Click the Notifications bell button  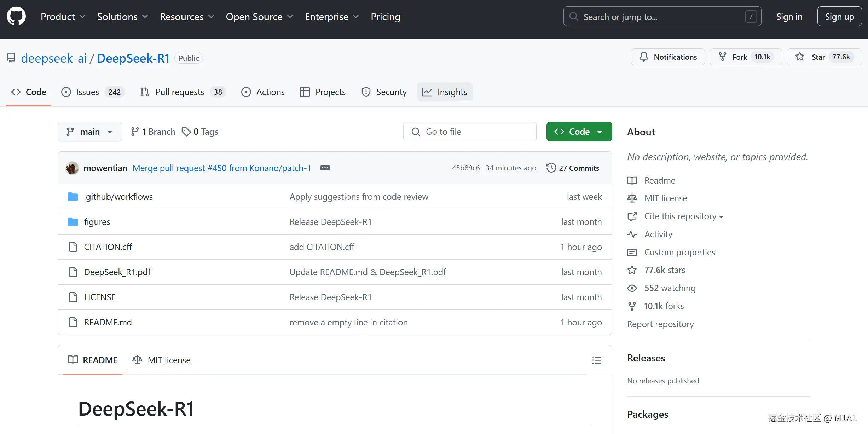(x=668, y=57)
